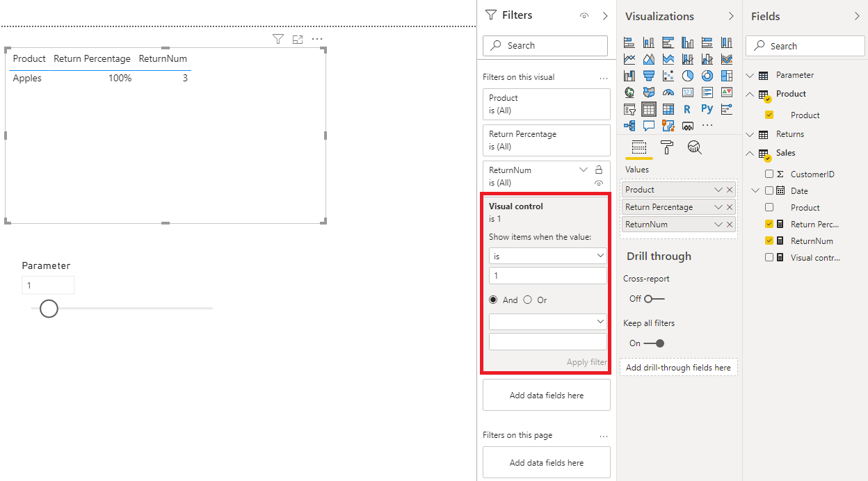Image resolution: width=868 pixels, height=481 pixels.
Task: Click the Fields pane search box
Action: coord(805,47)
